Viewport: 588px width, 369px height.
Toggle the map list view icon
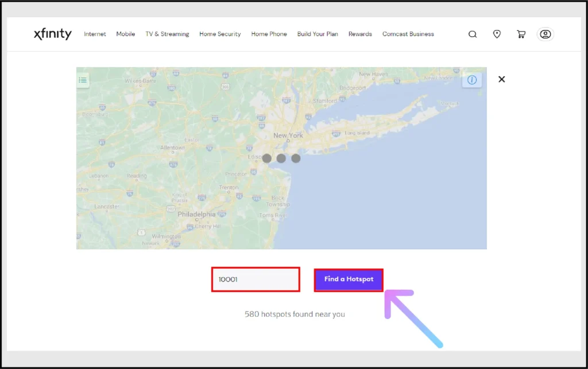pyautogui.click(x=83, y=80)
